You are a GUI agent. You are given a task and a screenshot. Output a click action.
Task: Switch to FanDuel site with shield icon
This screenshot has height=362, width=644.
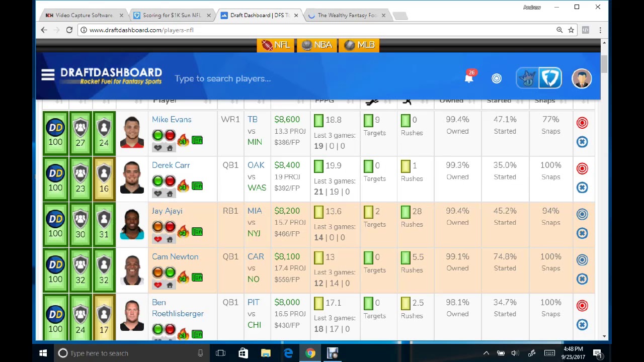[x=550, y=78]
